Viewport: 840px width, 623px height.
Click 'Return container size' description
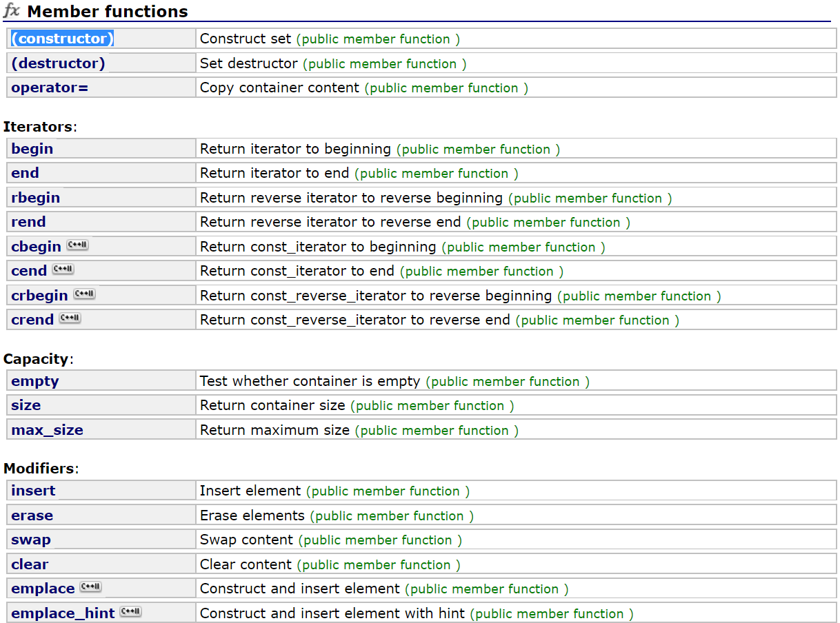[x=273, y=405]
